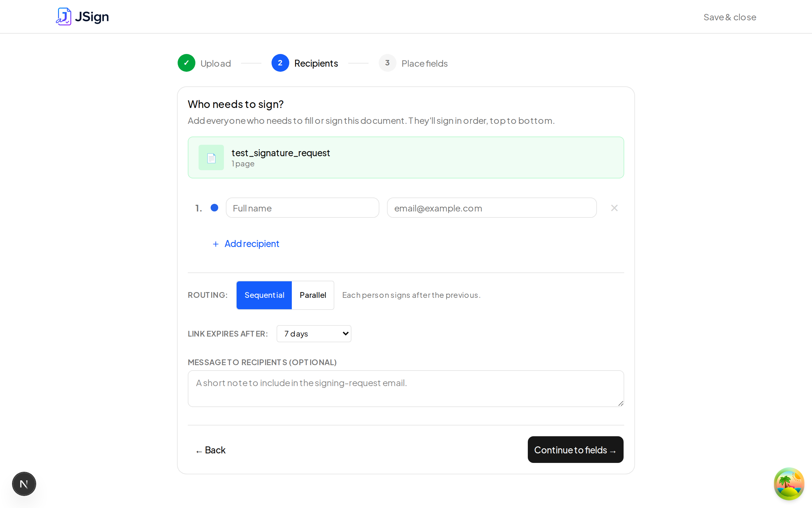Remove recipient 1 with the X icon

(x=614, y=208)
